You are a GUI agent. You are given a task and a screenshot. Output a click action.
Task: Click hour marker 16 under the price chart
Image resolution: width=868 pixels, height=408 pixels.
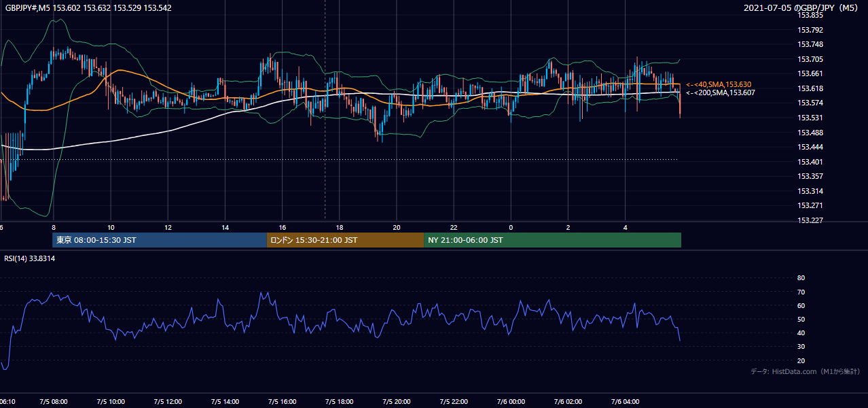(283, 227)
